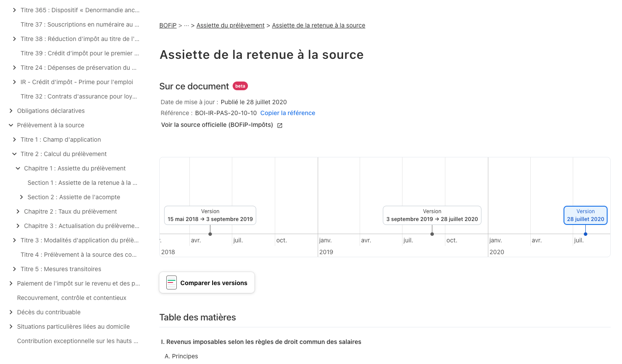Click the red beta badge
Screen dimensions: 622x364
click(x=240, y=86)
